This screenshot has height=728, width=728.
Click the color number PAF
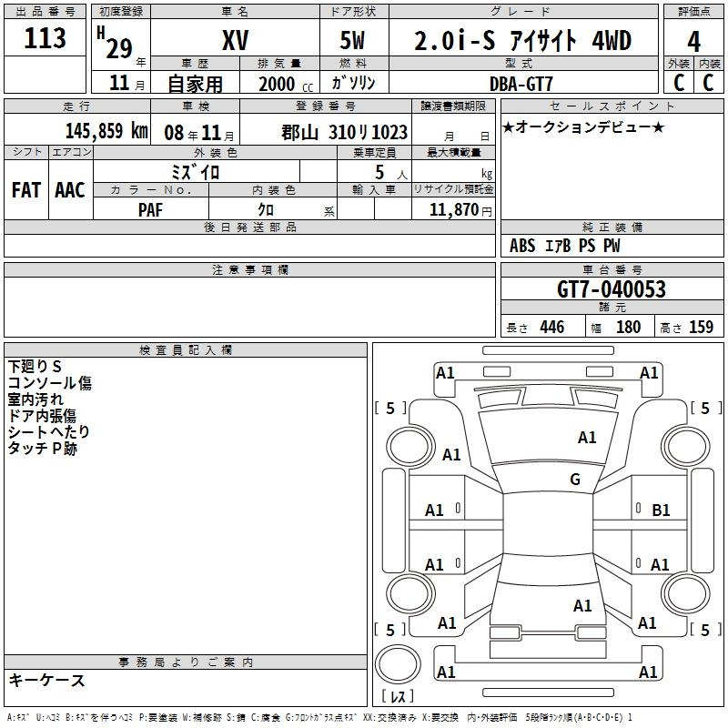[151, 209]
